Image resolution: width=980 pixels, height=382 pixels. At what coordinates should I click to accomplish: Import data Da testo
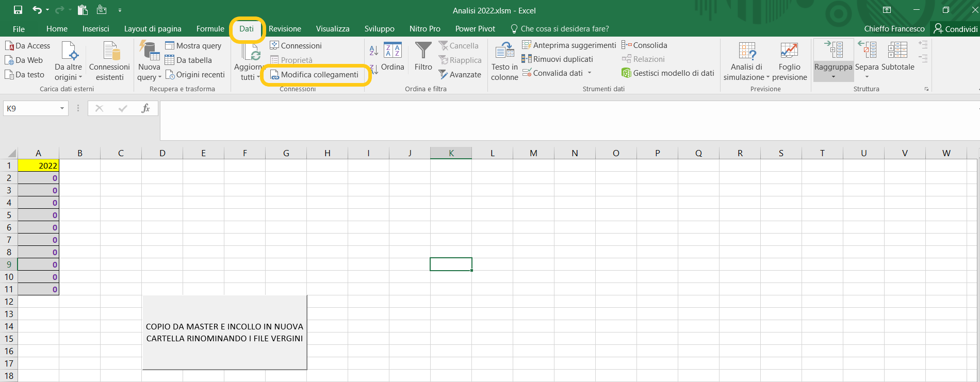coord(25,75)
